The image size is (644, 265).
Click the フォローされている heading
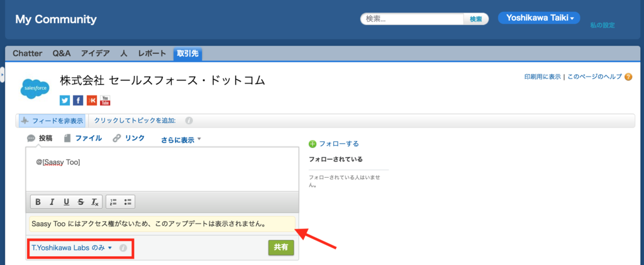coord(336,160)
